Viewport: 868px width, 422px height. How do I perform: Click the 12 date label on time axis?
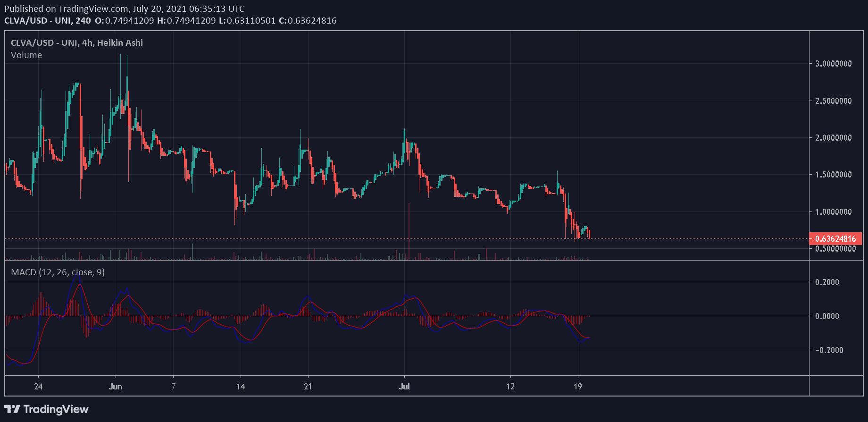click(x=510, y=387)
